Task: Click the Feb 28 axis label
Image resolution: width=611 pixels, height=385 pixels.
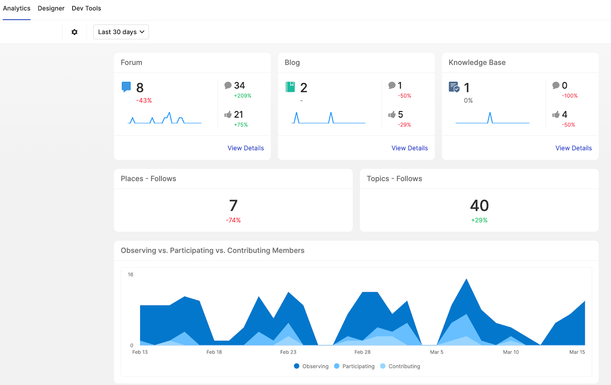Action: 362,352
